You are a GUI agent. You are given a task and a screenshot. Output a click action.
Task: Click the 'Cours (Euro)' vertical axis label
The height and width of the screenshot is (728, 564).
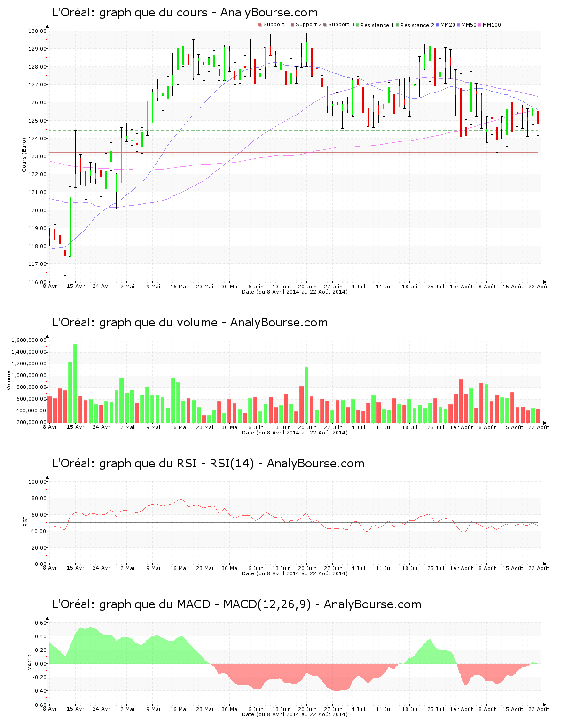24,155
